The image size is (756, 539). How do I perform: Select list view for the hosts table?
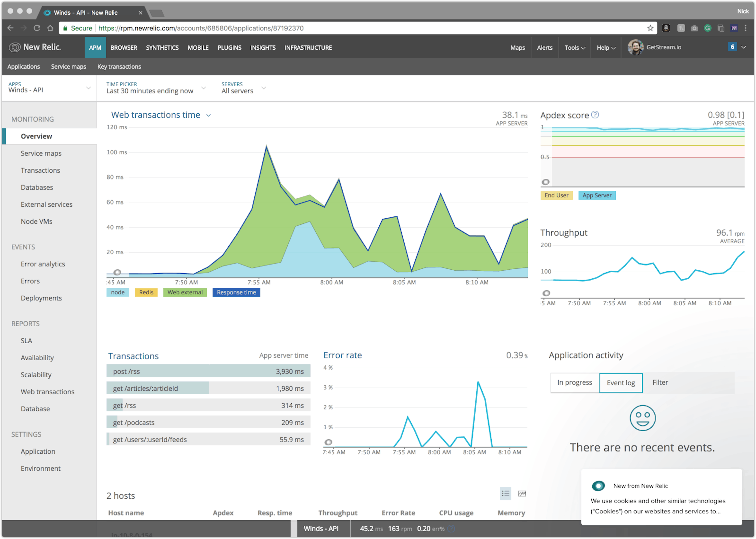pyautogui.click(x=505, y=494)
